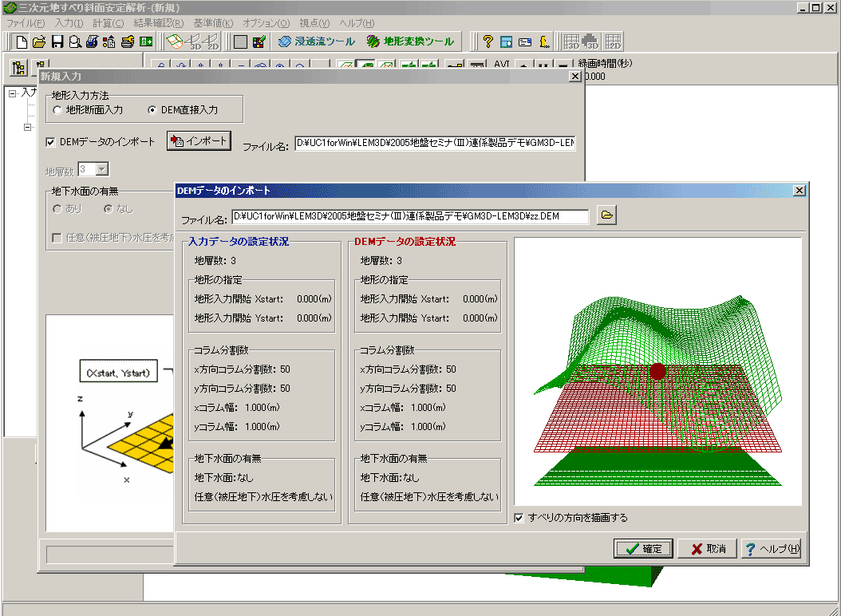Click the DEM import dialog file name field
The width and height of the screenshot is (841, 616).
409,216
